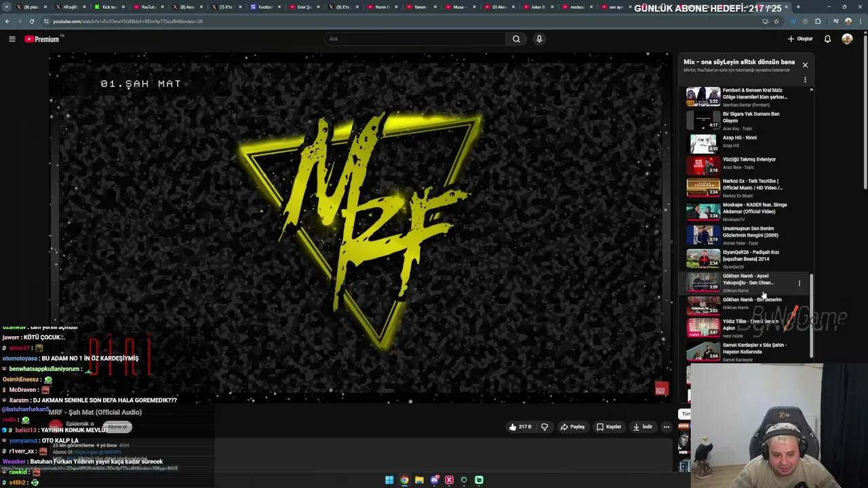Share the video via Paylaş

coord(572,427)
